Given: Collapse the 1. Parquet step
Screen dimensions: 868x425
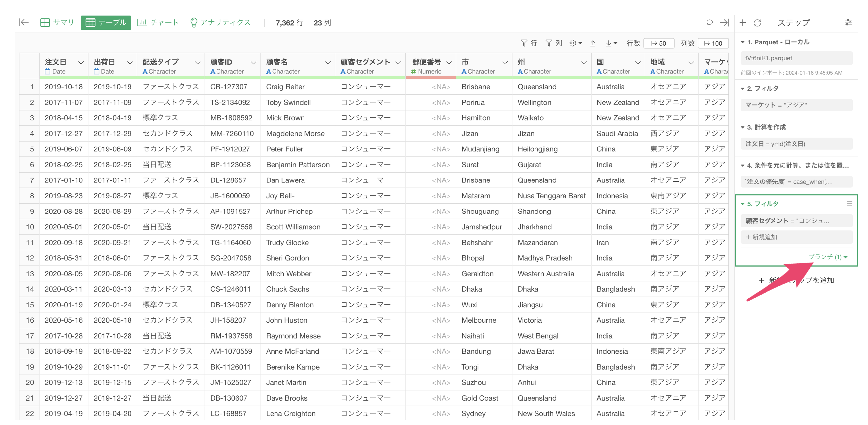Looking at the screenshot, I should pos(743,42).
